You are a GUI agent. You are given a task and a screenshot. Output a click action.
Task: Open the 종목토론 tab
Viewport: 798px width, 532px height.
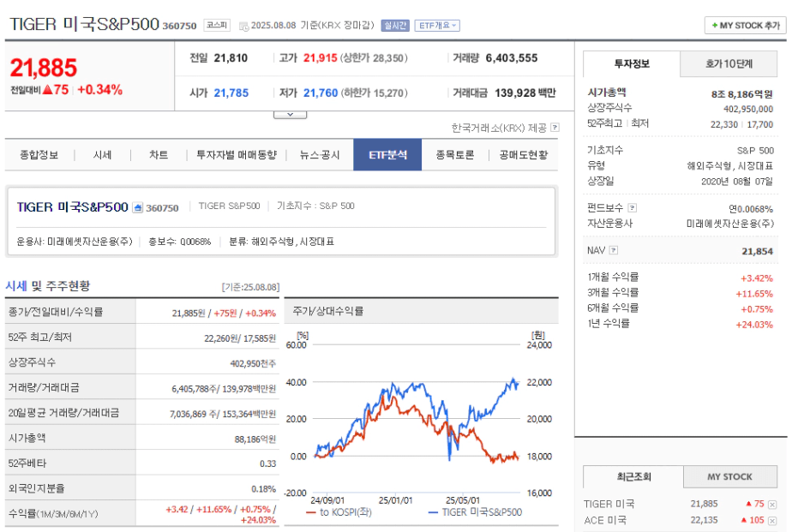click(454, 154)
